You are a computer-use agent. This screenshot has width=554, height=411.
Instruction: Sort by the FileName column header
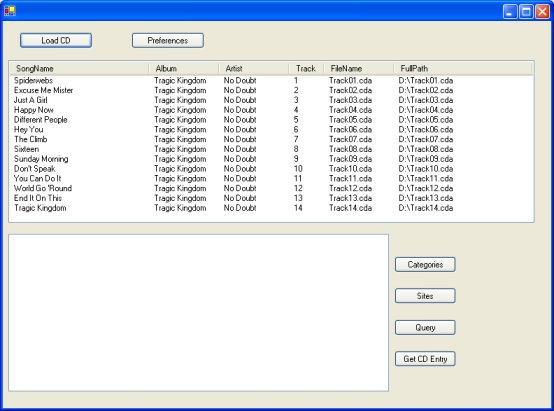coord(358,69)
